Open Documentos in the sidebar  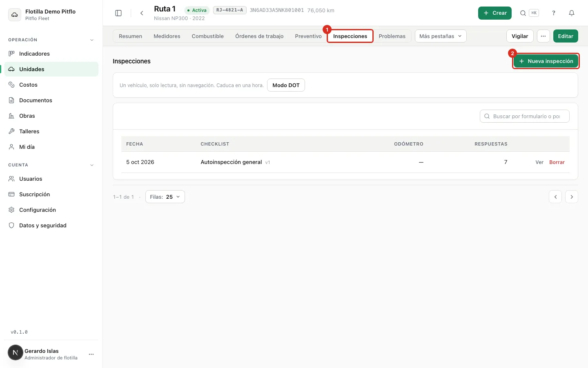(x=51, y=100)
